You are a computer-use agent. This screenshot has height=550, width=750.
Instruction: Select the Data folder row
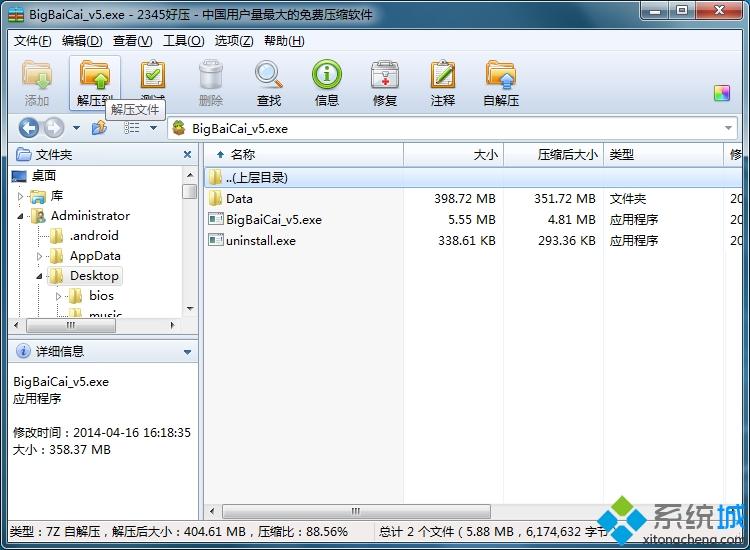(x=473, y=198)
